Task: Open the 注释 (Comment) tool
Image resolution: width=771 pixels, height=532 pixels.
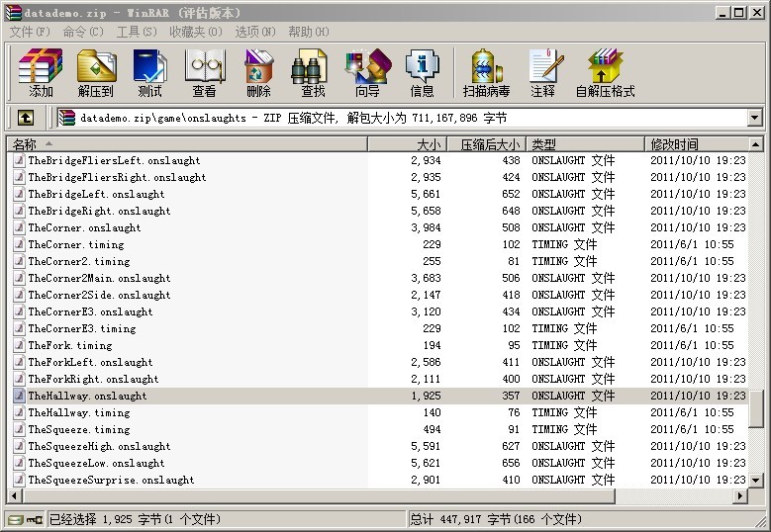Action: tap(542, 73)
